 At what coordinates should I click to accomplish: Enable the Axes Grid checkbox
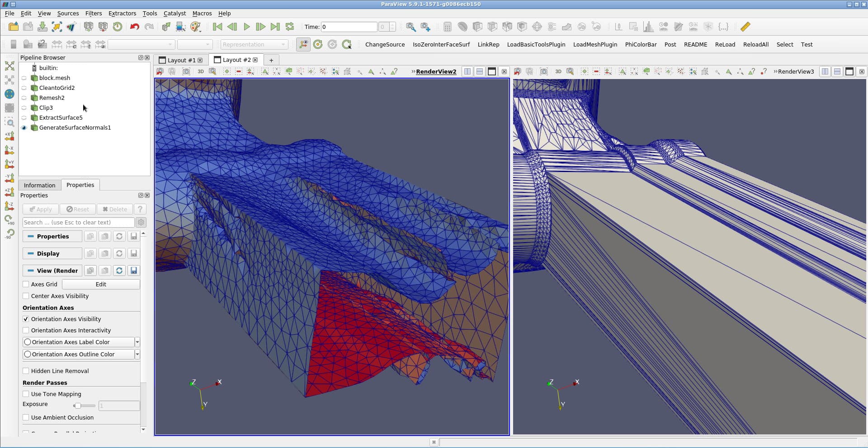point(26,284)
